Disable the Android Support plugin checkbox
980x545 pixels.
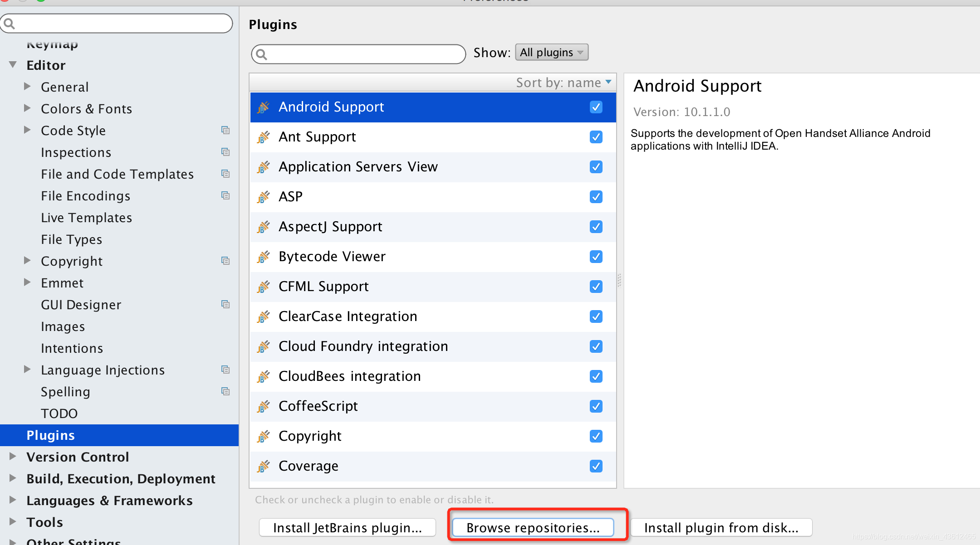click(596, 107)
